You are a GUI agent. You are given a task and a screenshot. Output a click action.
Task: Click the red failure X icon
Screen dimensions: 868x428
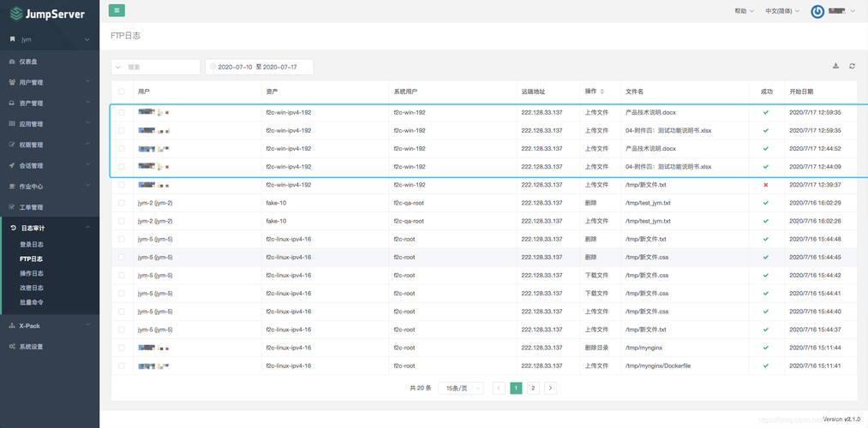tap(765, 185)
